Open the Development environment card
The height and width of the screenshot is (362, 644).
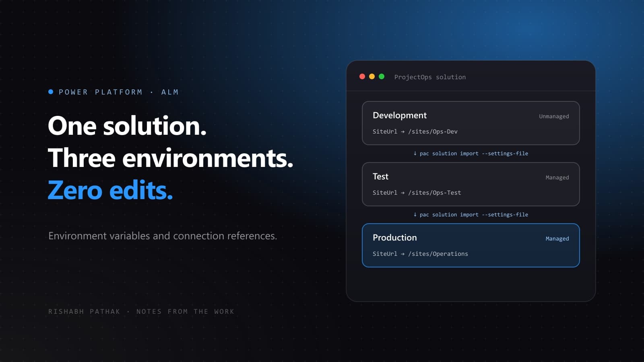(471, 123)
